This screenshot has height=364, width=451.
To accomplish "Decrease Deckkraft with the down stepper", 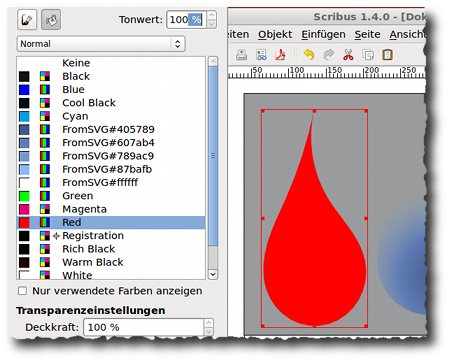I will pyautogui.click(x=209, y=331).
